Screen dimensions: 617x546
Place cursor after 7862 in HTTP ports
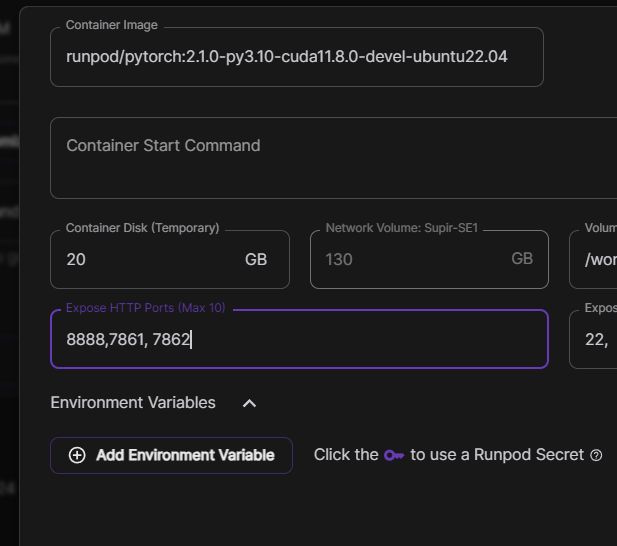point(191,339)
